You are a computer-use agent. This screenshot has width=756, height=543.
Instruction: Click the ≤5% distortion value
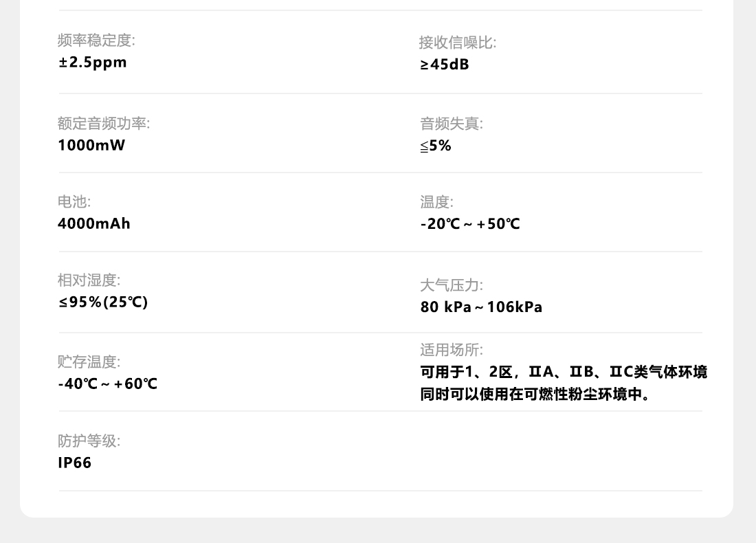(436, 146)
